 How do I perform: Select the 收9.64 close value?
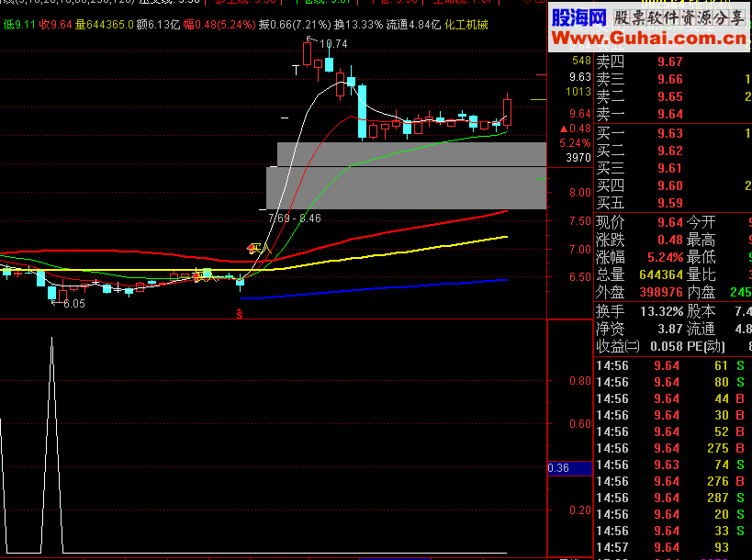coord(56,25)
